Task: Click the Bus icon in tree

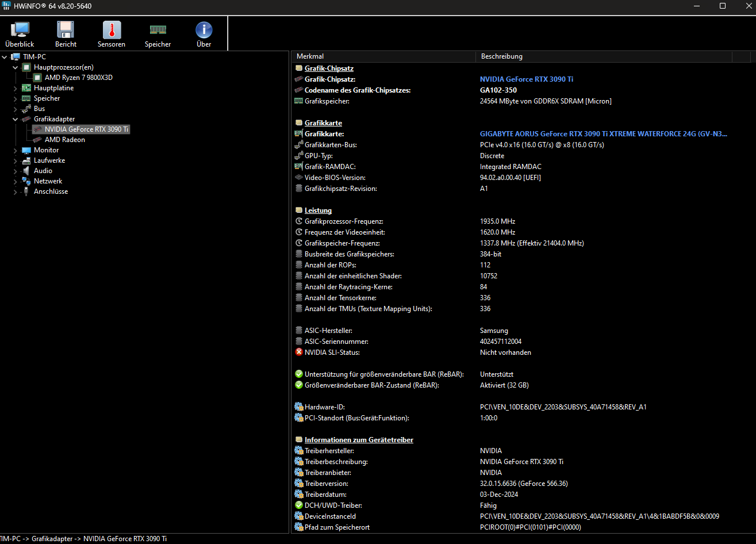Action: pyautogui.click(x=26, y=109)
